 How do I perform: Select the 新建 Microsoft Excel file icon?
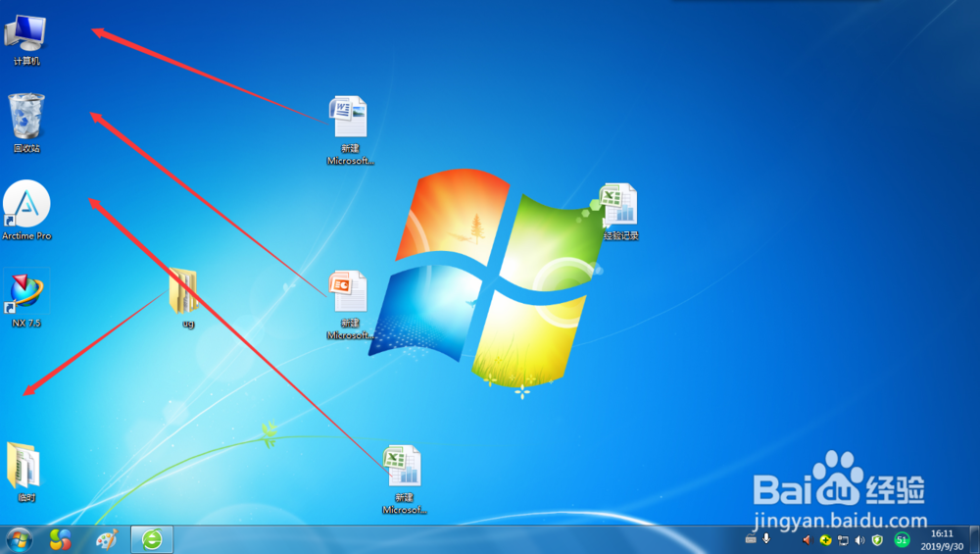tap(404, 479)
